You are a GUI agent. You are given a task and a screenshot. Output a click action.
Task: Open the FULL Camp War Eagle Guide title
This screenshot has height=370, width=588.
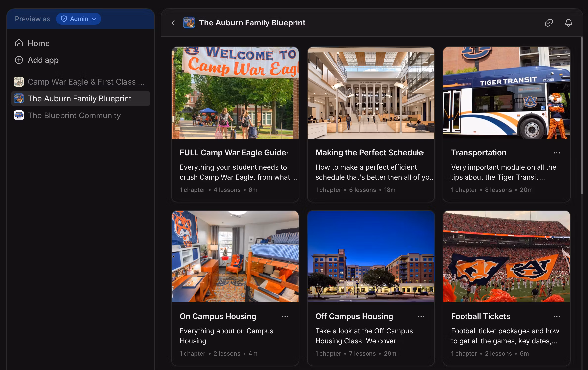point(233,153)
